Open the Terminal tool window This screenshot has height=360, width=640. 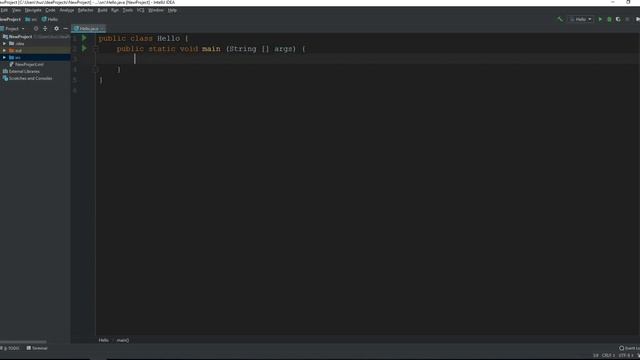[37, 348]
